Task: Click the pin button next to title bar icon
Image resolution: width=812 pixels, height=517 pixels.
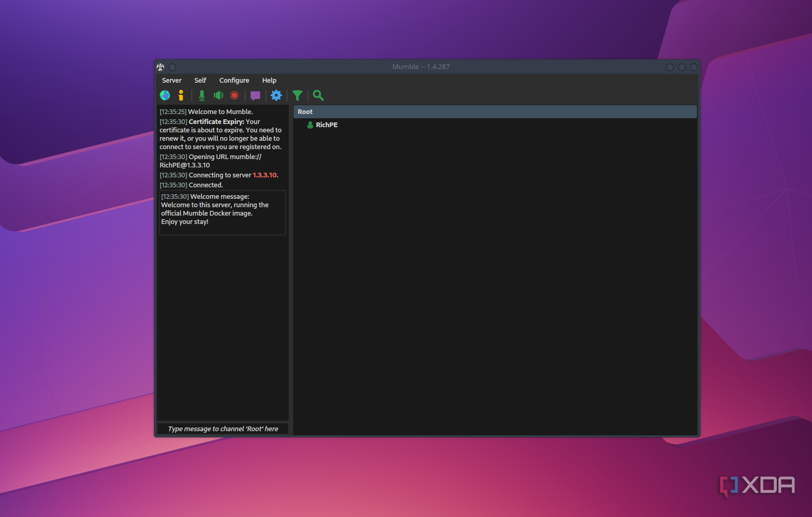Action: (x=173, y=67)
